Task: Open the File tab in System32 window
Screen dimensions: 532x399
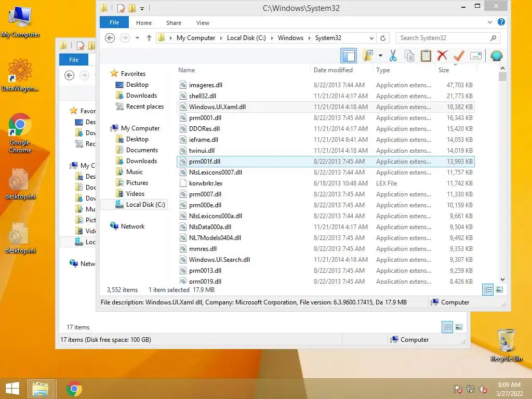Action: coord(114,22)
